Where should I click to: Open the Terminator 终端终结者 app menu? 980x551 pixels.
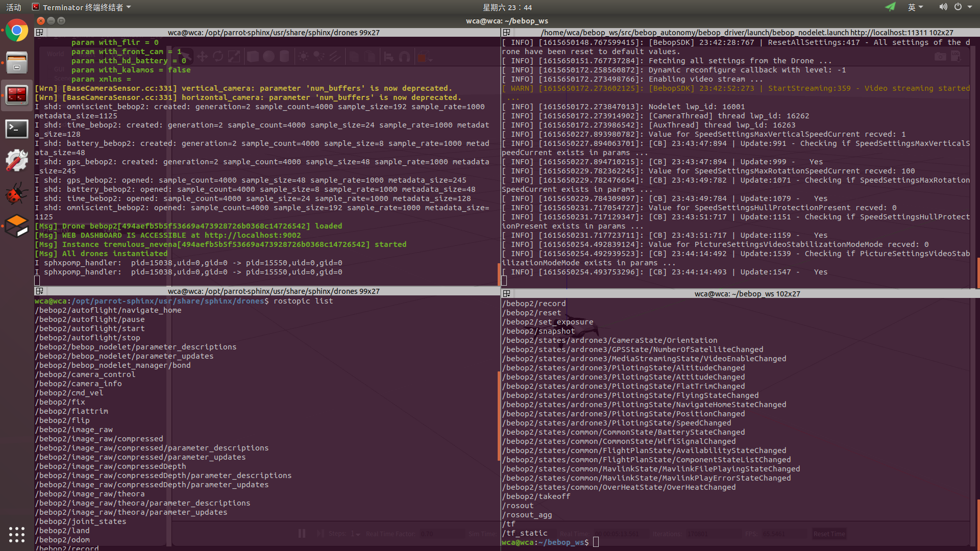pyautogui.click(x=82, y=7)
